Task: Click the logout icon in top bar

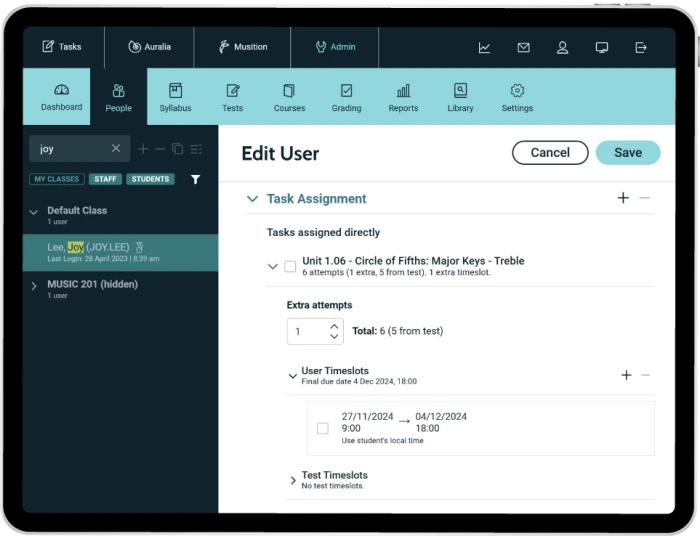Action: coord(641,47)
